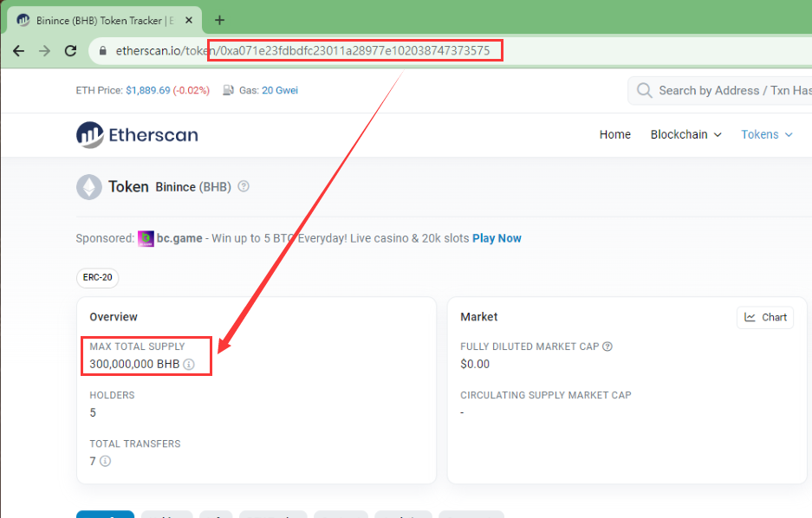Image resolution: width=812 pixels, height=518 pixels.
Task: Open the 20 Gwei gas tracker link
Action: tap(280, 91)
